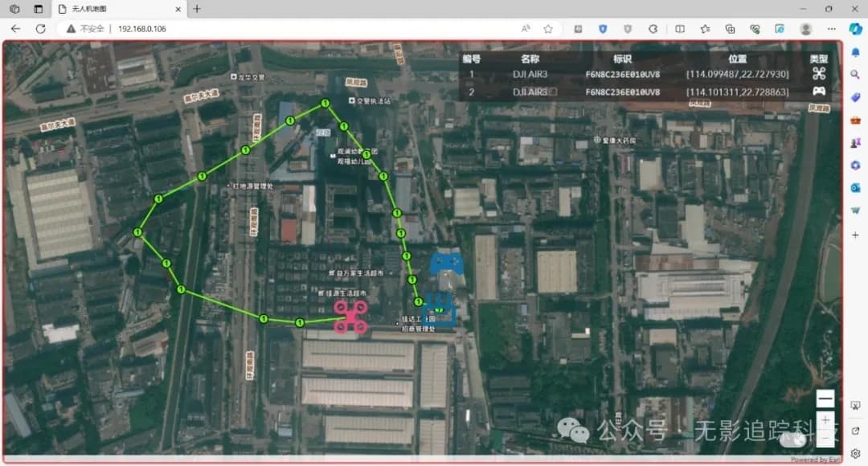
Task: Click the first DJI AIR3 row name
Action: pyautogui.click(x=530, y=74)
